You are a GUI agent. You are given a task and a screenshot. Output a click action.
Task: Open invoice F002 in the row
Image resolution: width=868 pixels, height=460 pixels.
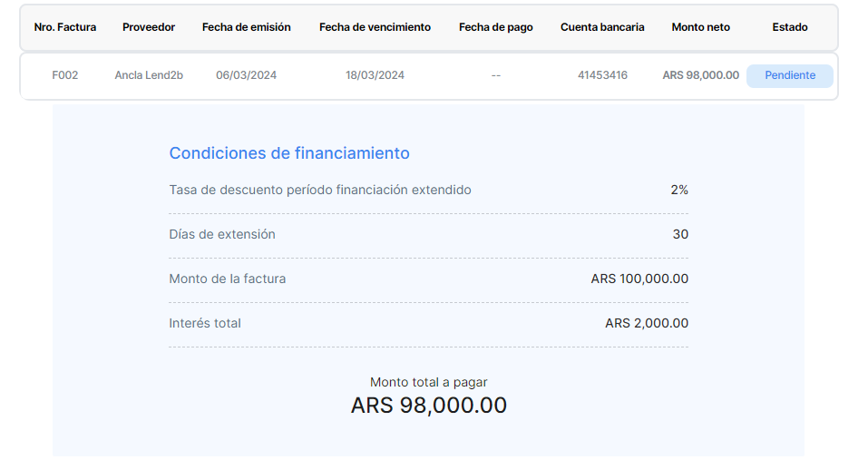click(x=65, y=75)
